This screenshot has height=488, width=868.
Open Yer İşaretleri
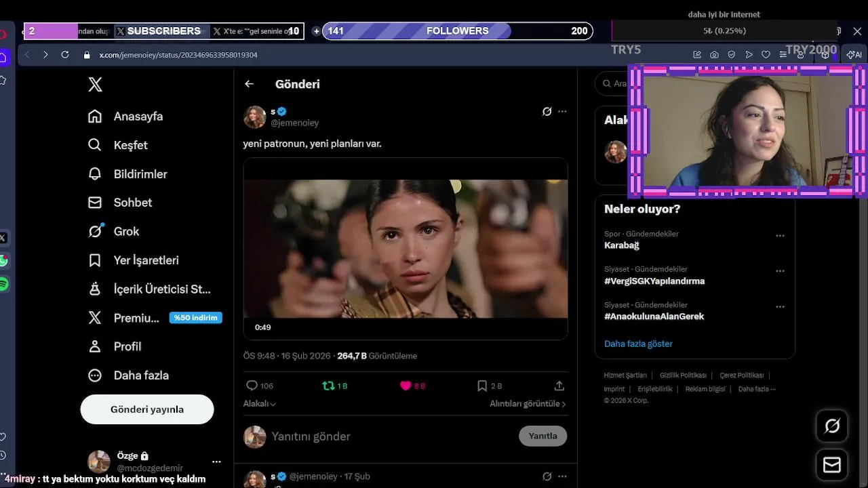coord(133,260)
